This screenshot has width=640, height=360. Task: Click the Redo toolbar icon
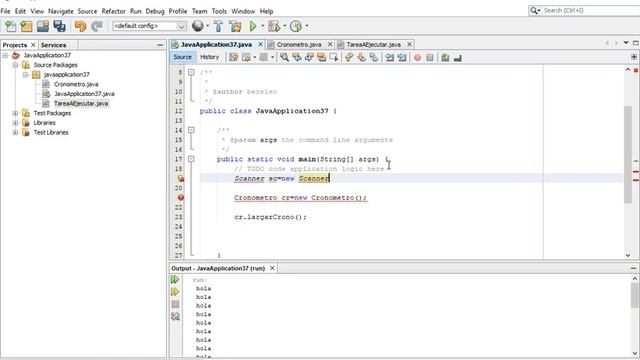(x=97, y=26)
